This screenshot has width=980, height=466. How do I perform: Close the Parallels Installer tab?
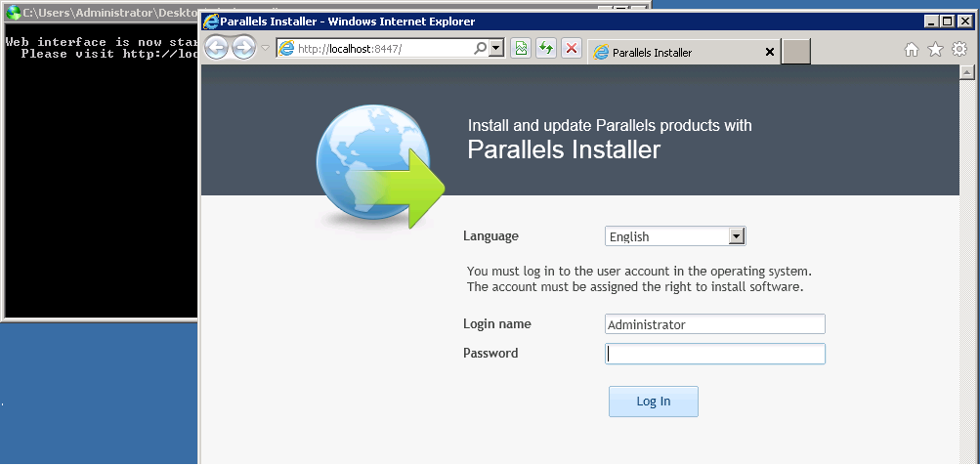pyautogui.click(x=769, y=53)
